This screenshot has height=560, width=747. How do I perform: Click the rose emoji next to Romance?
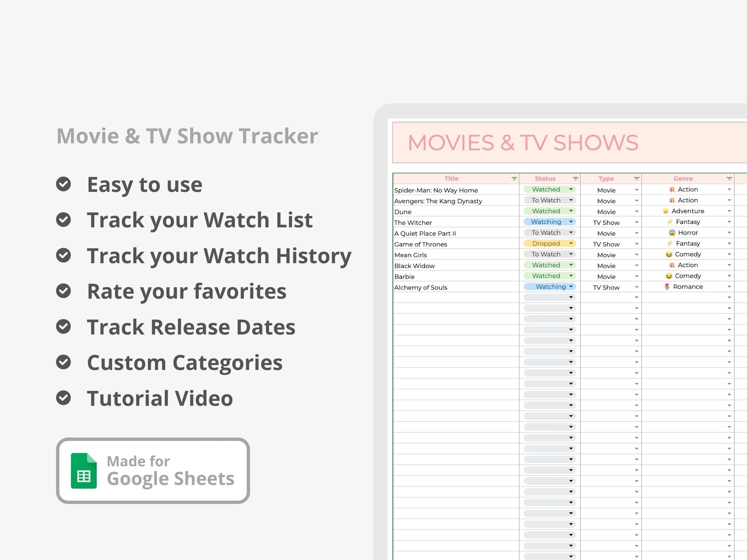[x=667, y=287]
